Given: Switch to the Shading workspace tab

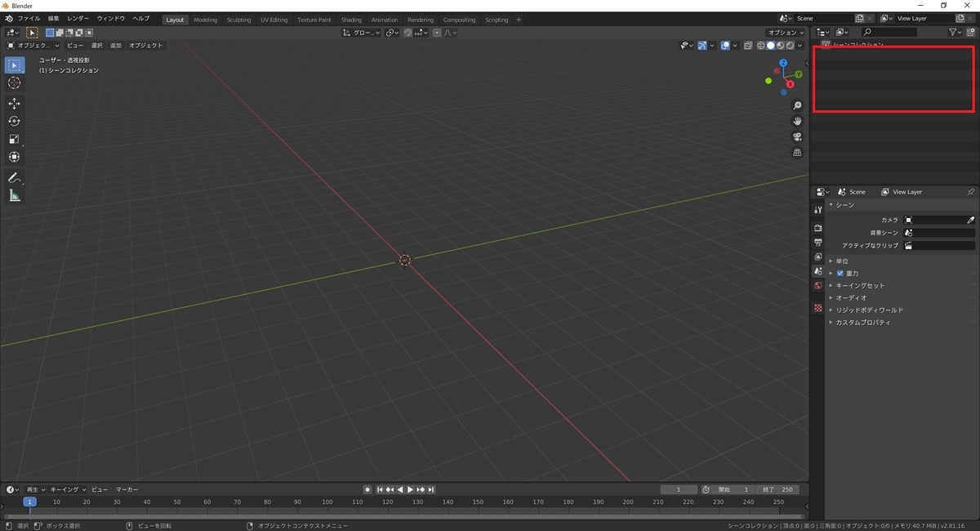Looking at the screenshot, I should coord(351,20).
